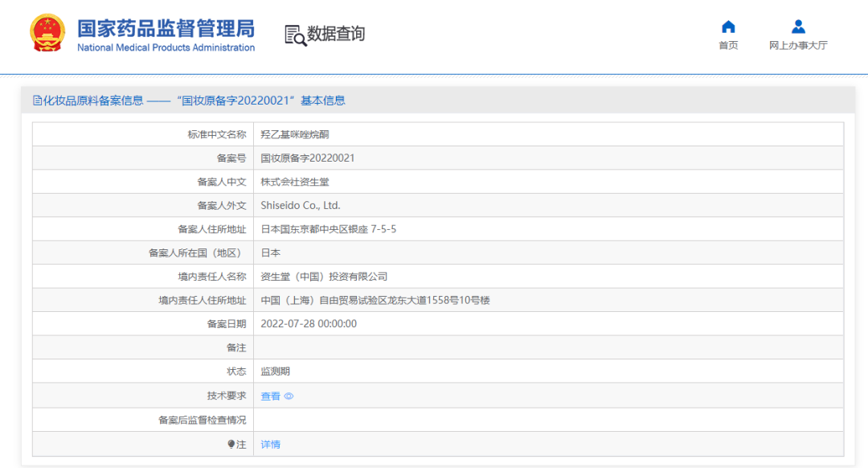Click the 数据查询 heading text
The image size is (868, 468).
(336, 34)
